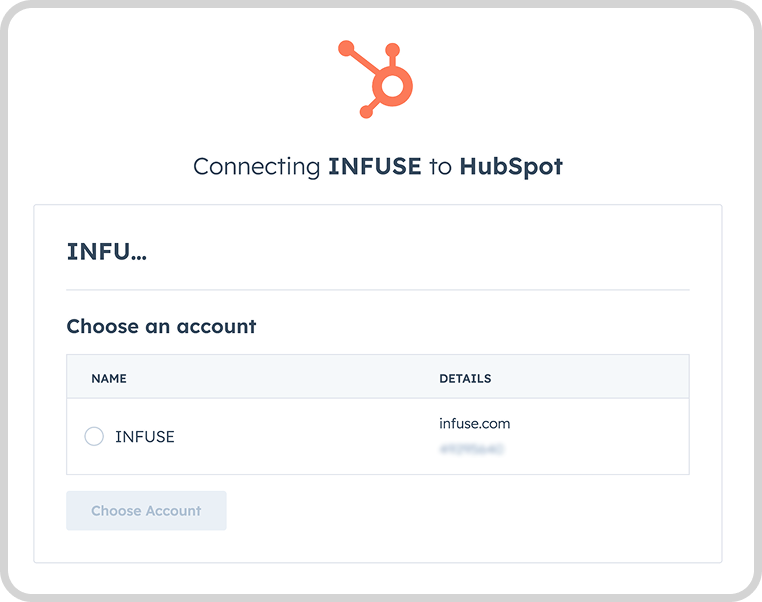Click the bold INFUSE word in the heading
Screen dimensions: 762x602
[x=375, y=166]
